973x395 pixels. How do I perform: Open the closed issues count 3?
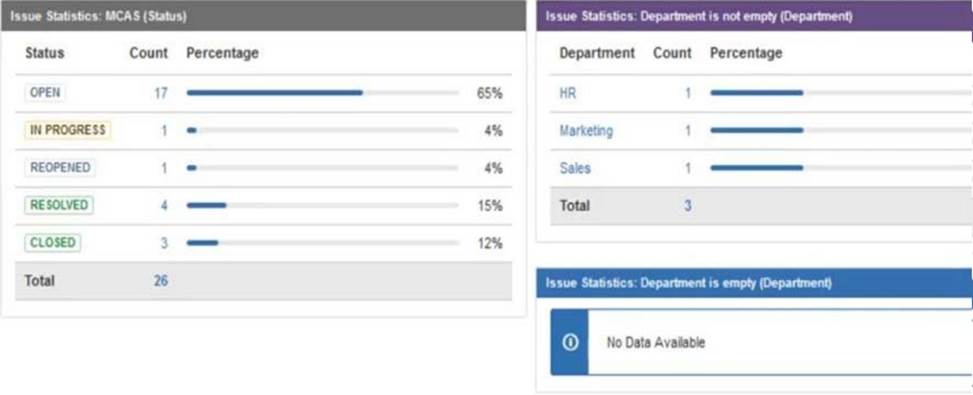[x=164, y=243]
